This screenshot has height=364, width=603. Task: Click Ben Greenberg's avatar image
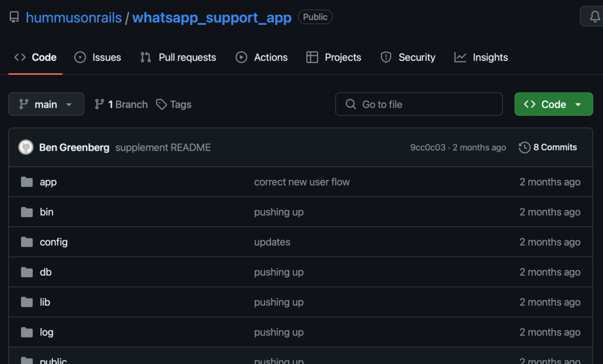pos(26,147)
